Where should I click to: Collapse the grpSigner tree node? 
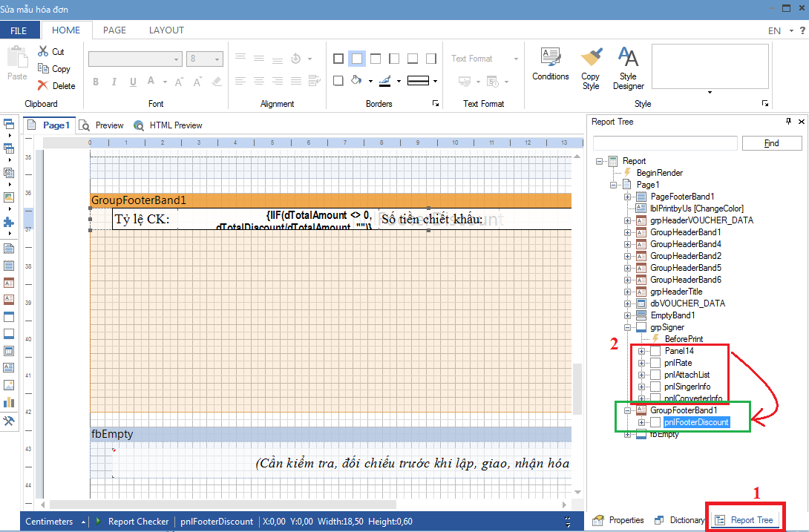tap(627, 327)
